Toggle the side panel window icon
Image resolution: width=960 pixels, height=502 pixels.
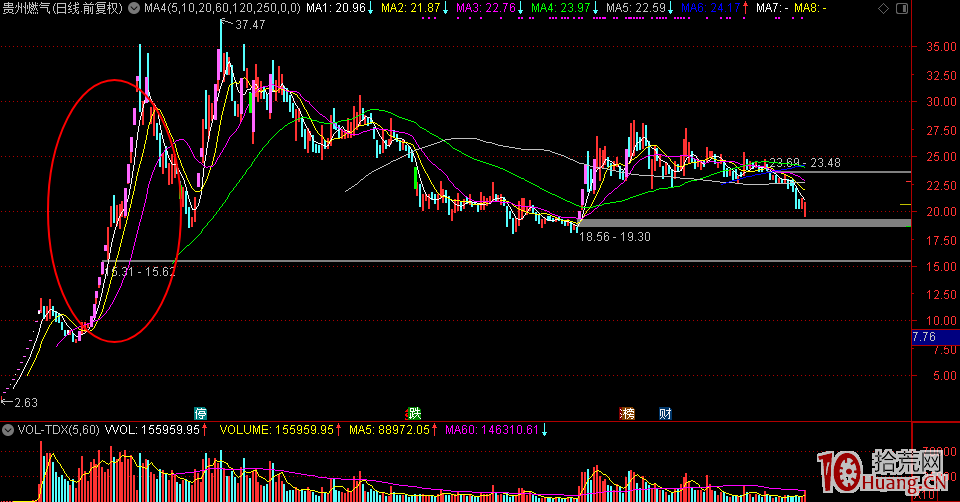[902, 8]
